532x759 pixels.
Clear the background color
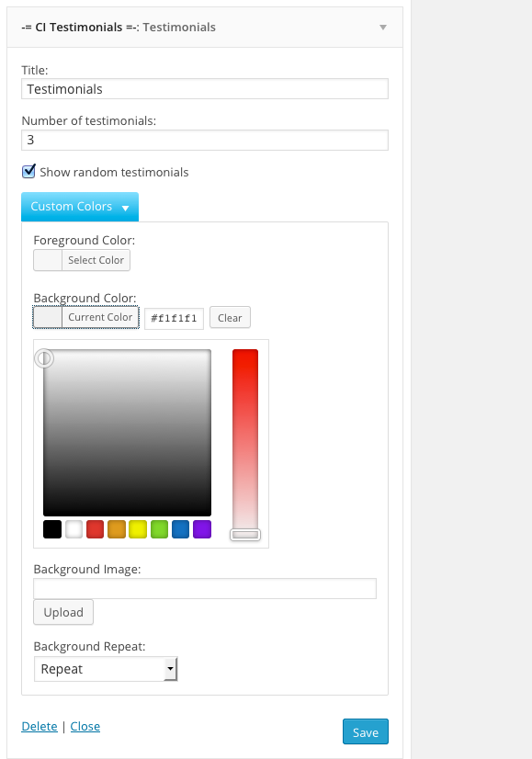230,318
